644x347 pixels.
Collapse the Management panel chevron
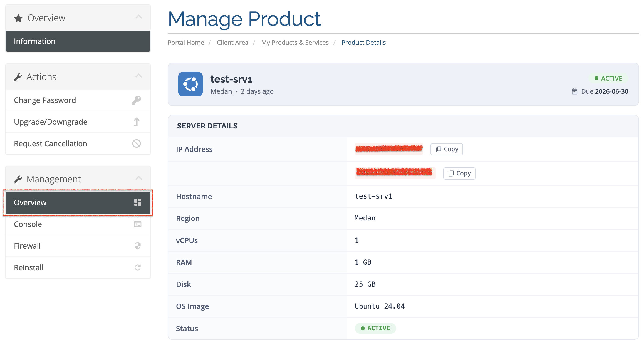[x=139, y=178]
